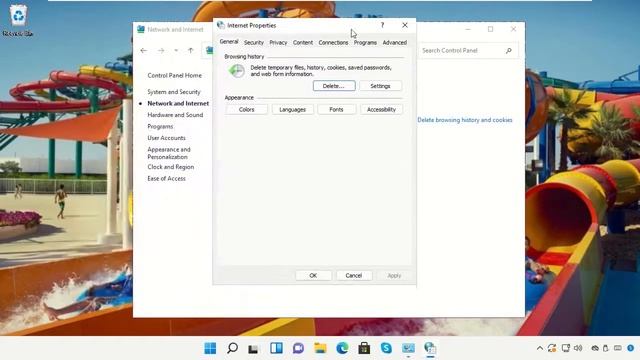This screenshot has height=360, width=640.
Task: Launch the Chat app from taskbar
Action: point(298,348)
